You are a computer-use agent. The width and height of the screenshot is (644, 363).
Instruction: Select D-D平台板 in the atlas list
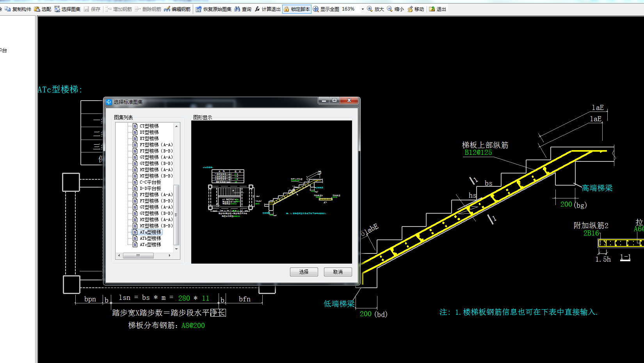[150, 188]
